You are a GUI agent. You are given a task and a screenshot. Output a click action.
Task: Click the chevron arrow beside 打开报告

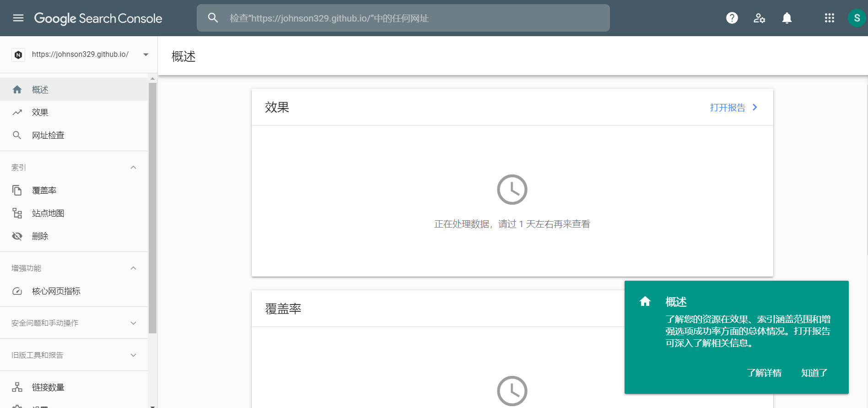tap(755, 107)
